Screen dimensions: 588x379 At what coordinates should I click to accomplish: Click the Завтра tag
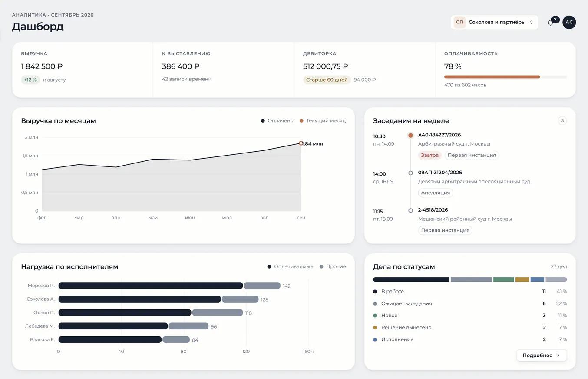tap(430, 155)
